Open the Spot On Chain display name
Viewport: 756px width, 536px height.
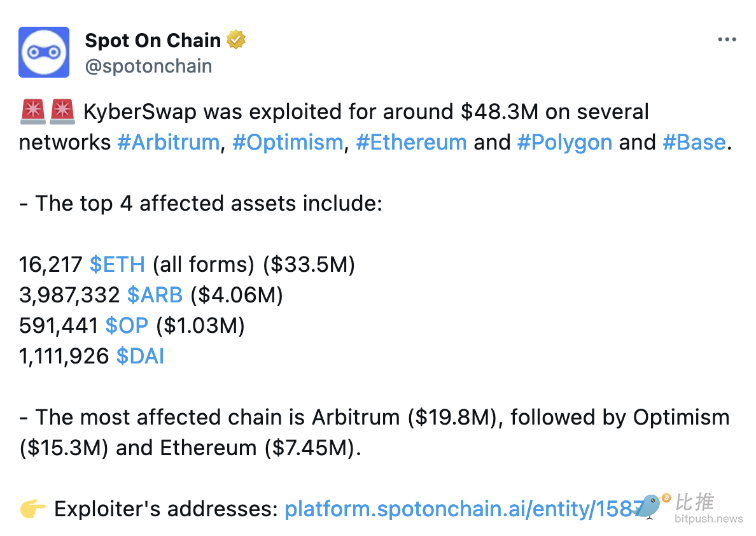(153, 41)
